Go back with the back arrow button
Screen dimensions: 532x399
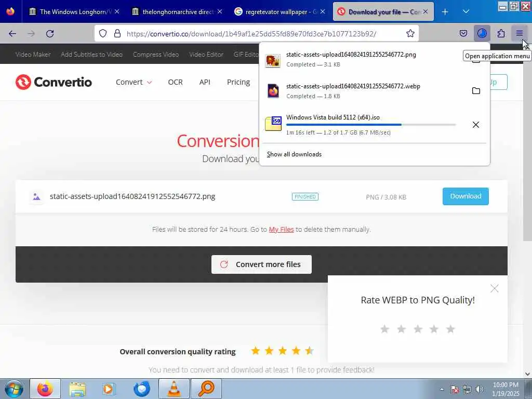pyautogui.click(x=12, y=33)
